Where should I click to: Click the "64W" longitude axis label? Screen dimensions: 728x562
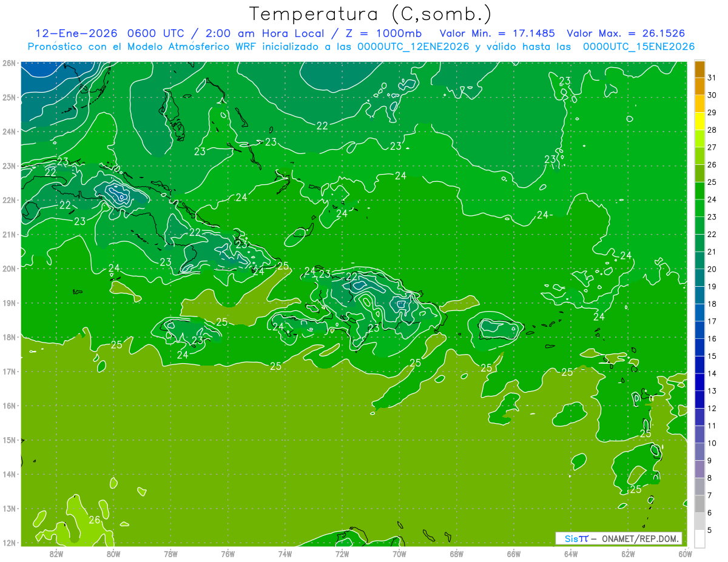571,554
